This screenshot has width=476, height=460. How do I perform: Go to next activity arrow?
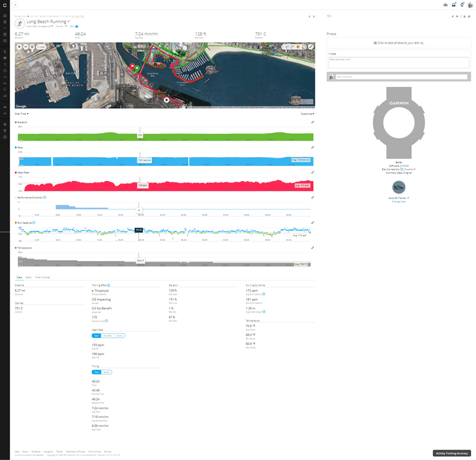314,16
